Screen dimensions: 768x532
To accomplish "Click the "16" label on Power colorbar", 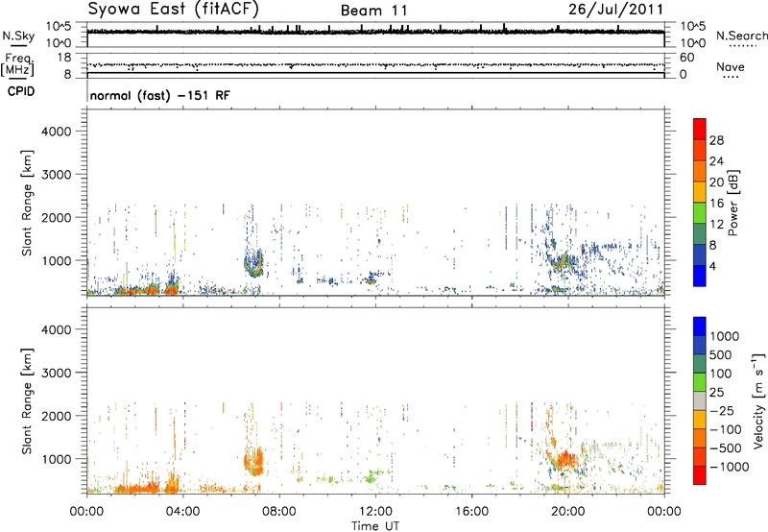I will pyautogui.click(x=716, y=204).
